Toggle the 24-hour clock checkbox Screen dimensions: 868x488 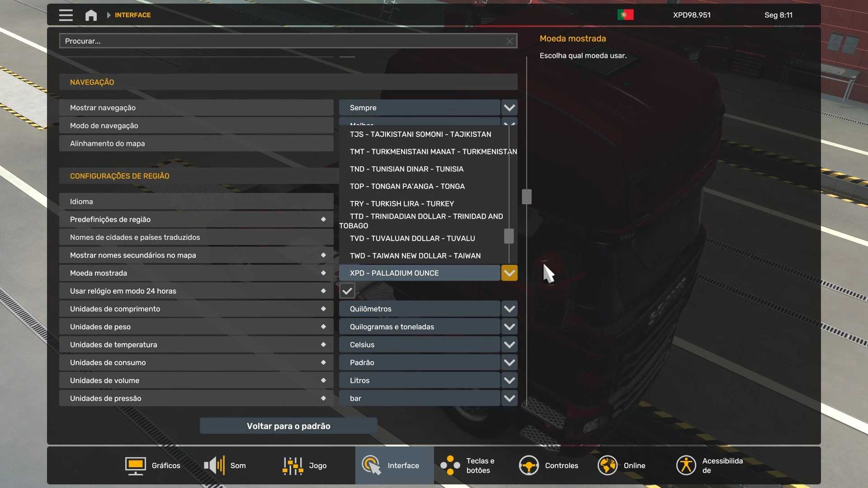[347, 291]
